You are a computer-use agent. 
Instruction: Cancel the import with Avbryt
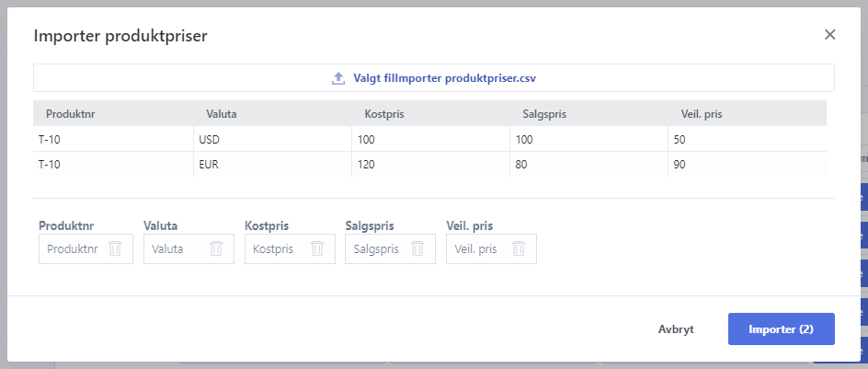(676, 329)
